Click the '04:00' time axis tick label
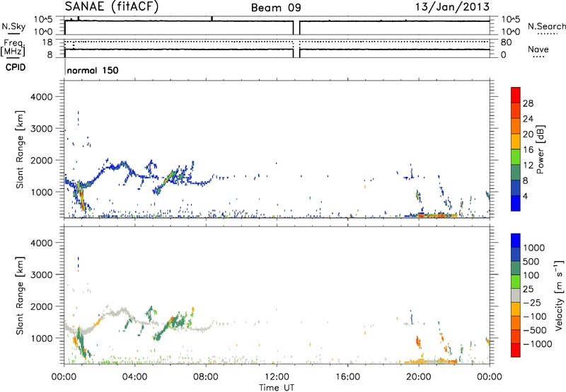Image resolution: width=566 pixels, height=392 pixels. point(135,377)
